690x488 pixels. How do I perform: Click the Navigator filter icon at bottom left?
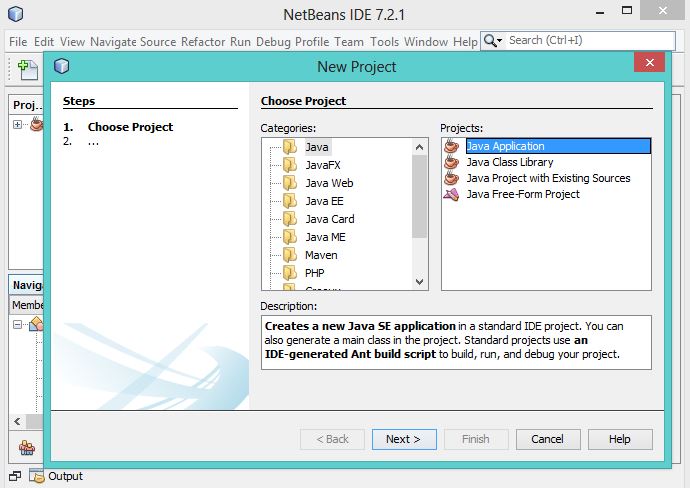[27, 448]
